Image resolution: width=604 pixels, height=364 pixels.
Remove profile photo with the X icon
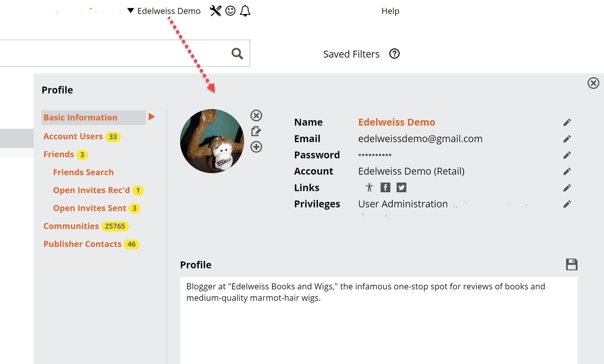pos(256,115)
